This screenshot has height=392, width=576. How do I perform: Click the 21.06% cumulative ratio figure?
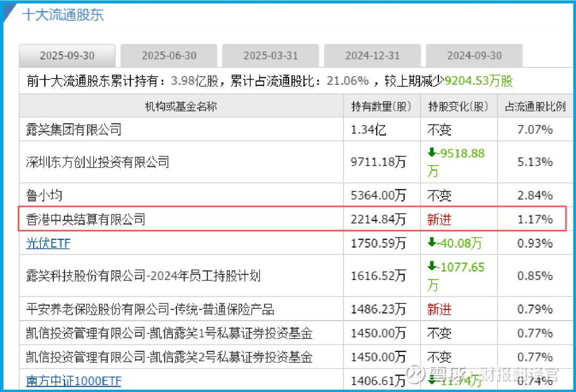coord(348,81)
